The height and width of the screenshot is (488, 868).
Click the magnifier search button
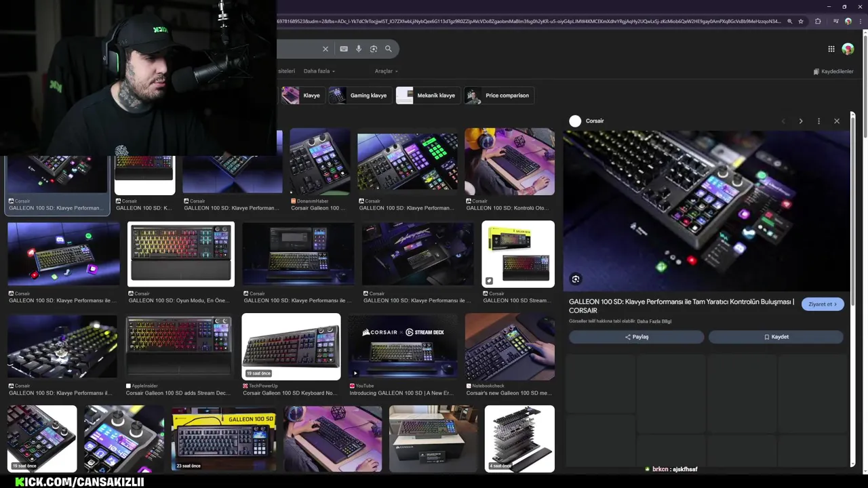point(389,49)
